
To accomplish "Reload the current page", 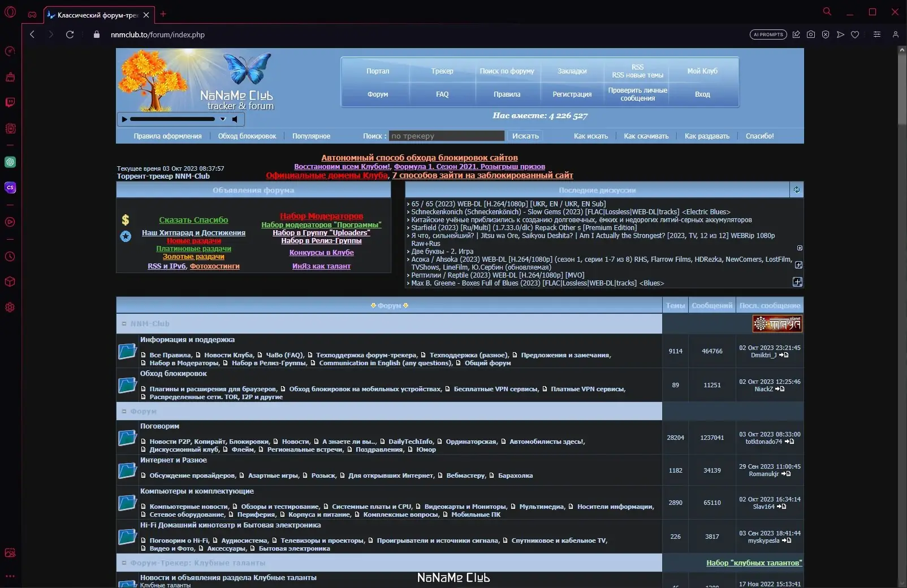I will point(70,34).
